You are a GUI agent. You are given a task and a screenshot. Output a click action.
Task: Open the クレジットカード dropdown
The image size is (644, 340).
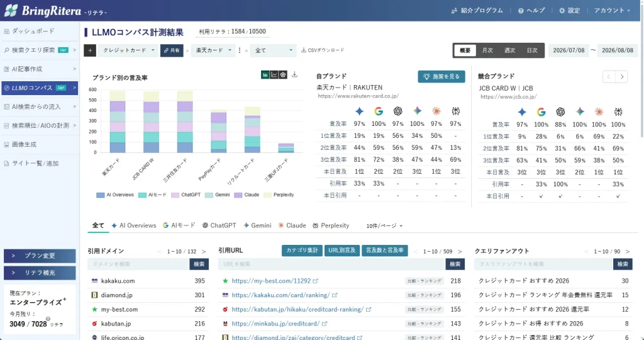[x=128, y=50]
